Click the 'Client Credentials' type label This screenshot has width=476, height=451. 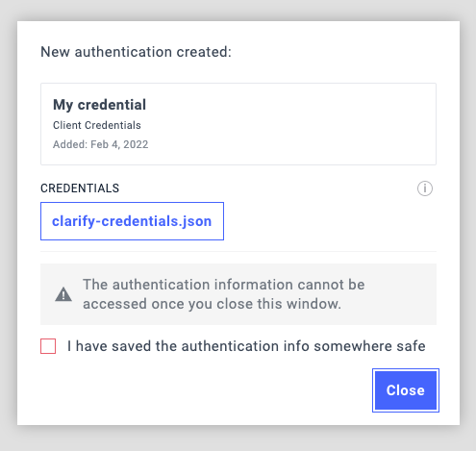click(97, 125)
